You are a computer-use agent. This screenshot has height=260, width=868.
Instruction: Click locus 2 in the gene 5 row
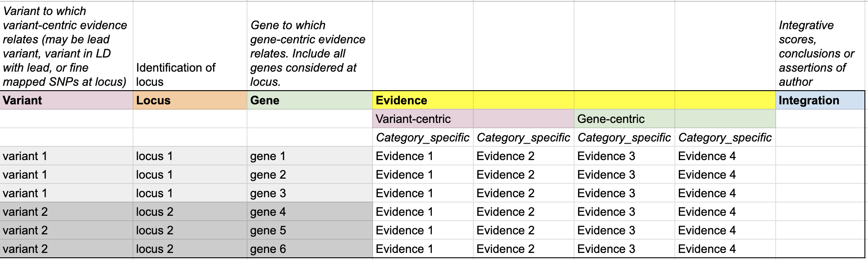[x=190, y=230]
